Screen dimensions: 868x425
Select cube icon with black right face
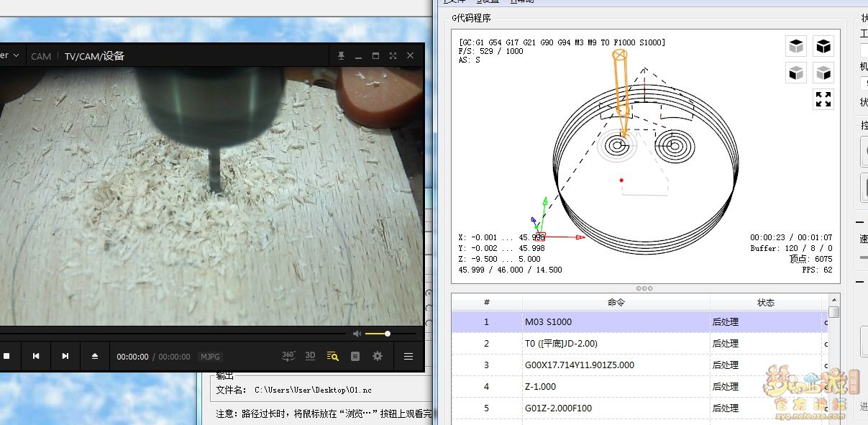(823, 73)
